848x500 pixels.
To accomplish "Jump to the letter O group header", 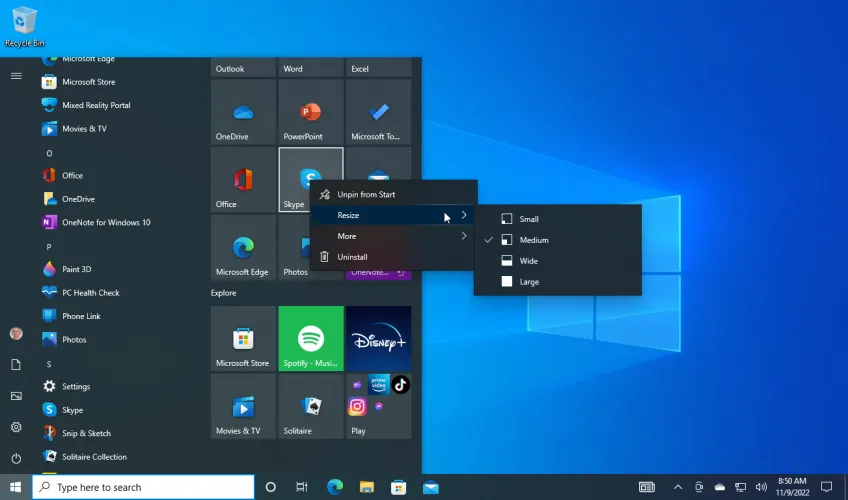I will (x=49, y=153).
